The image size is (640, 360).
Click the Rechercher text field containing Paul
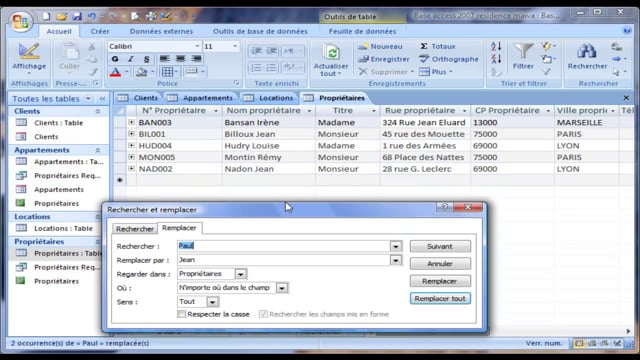click(x=284, y=246)
